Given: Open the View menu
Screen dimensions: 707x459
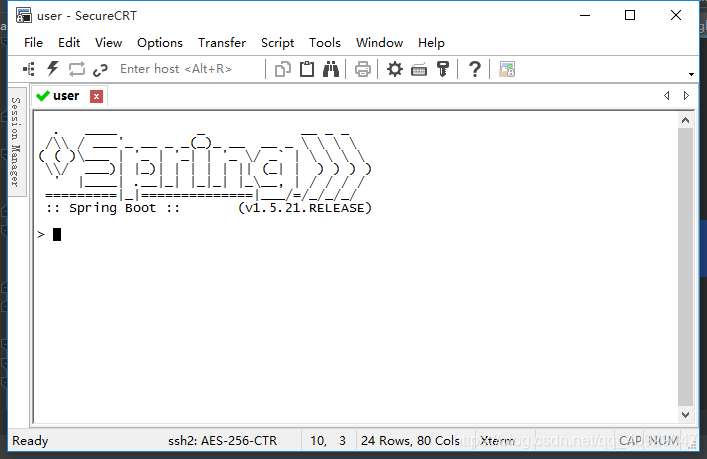Looking at the screenshot, I should point(108,43).
